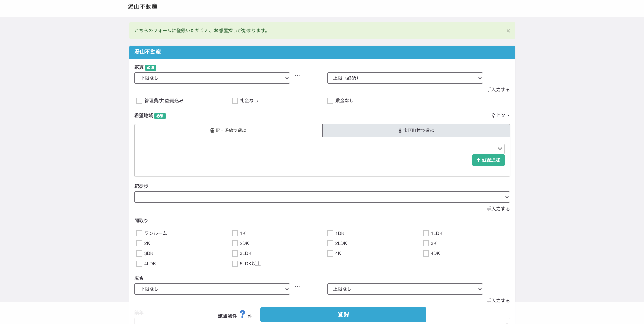Image resolution: width=644 pixels, height=324 pixels.
Task: Check the 4K checkbox
Action: [330, 253]
